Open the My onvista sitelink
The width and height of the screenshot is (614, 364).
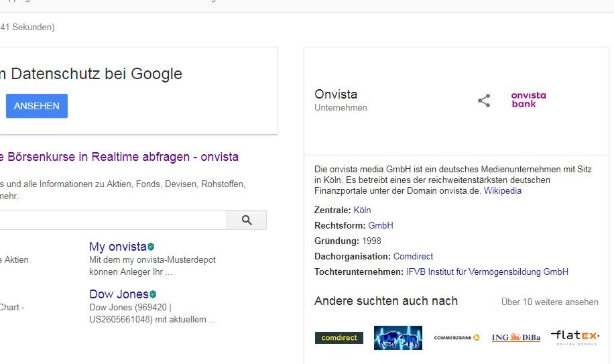[x=117, y=247]
